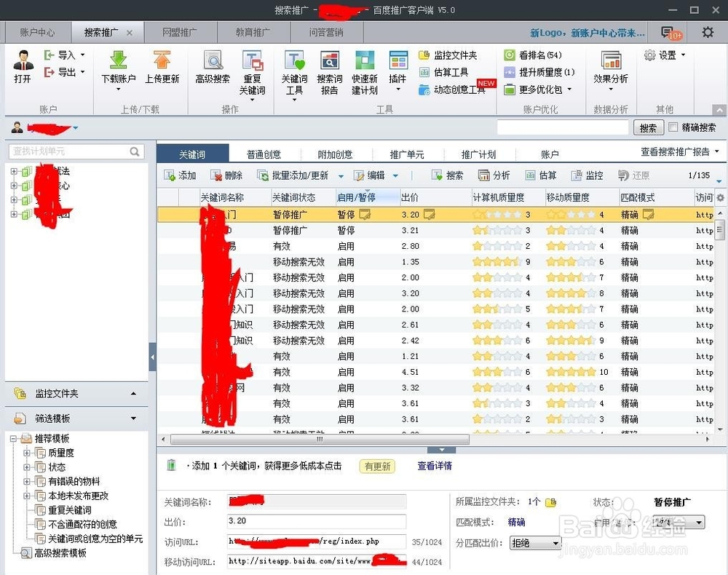728x575 pixels.
Task: Enable the 精确搜索 checkbox
Action: tap(673, 127)
